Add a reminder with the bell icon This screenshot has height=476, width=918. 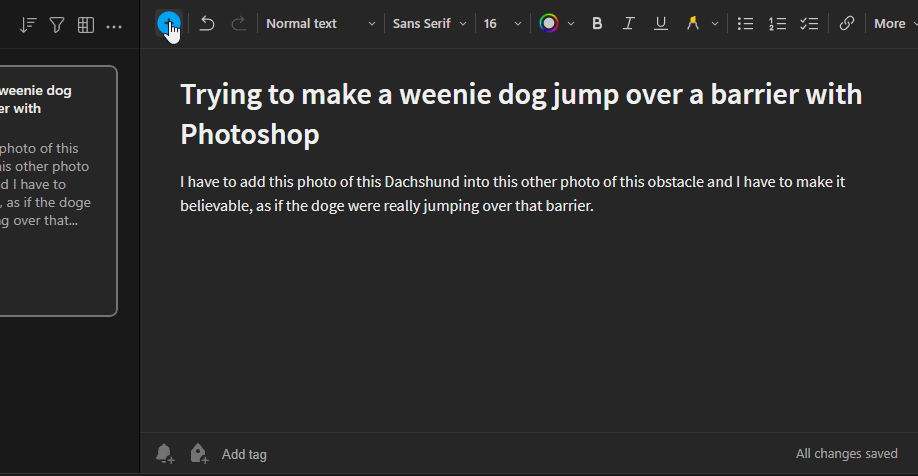click(x=165, y=454)
